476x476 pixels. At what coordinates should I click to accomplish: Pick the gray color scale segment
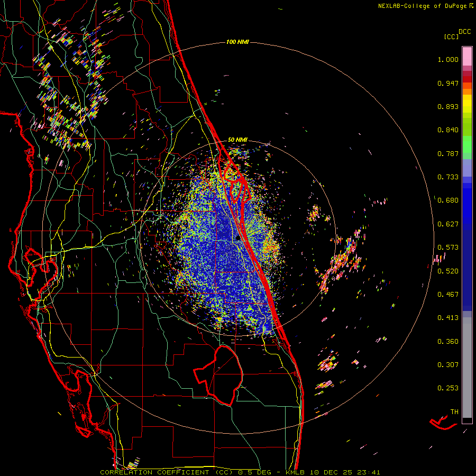click(467, 368)
